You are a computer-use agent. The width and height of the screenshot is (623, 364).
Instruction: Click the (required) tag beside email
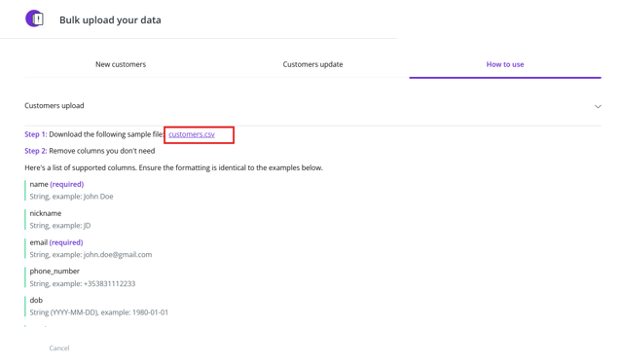point(66,242)
